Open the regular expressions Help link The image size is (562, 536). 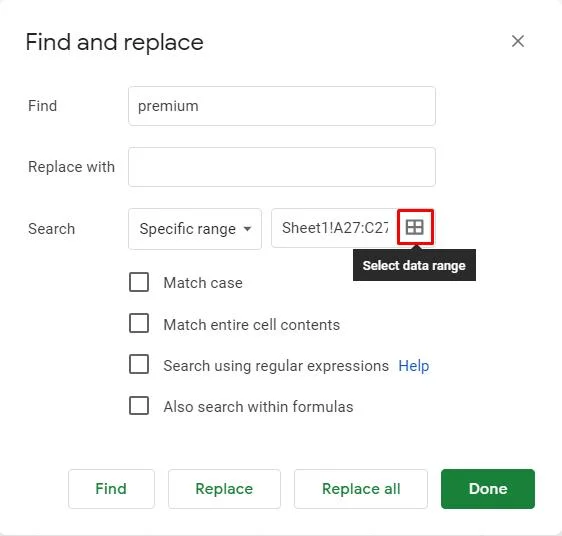tap(414, 366)
